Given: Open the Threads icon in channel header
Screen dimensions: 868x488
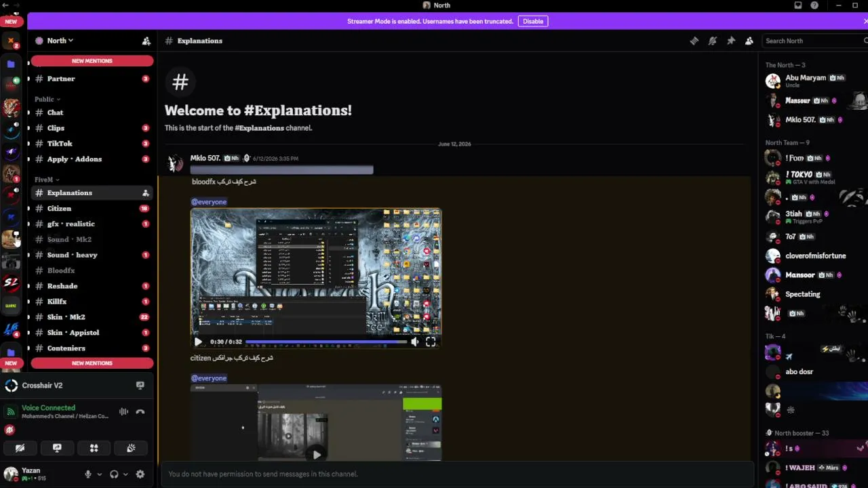Looking at the screenshot, I should [x=694, y=41].
